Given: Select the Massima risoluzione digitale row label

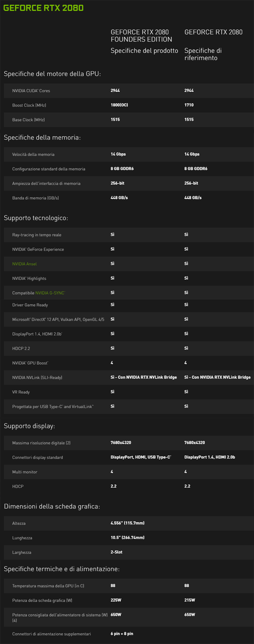Looking at the screenshot, I should tap(41, 443).
